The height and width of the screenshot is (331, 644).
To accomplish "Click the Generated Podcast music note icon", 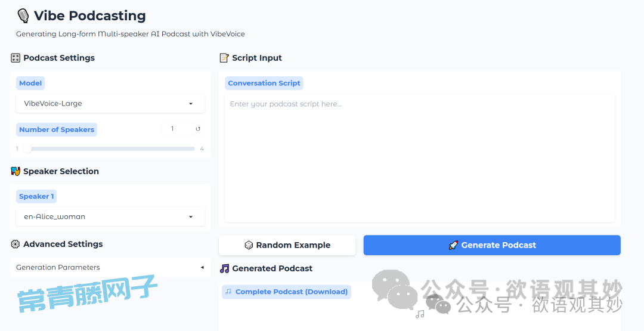I will click(224, 268).
